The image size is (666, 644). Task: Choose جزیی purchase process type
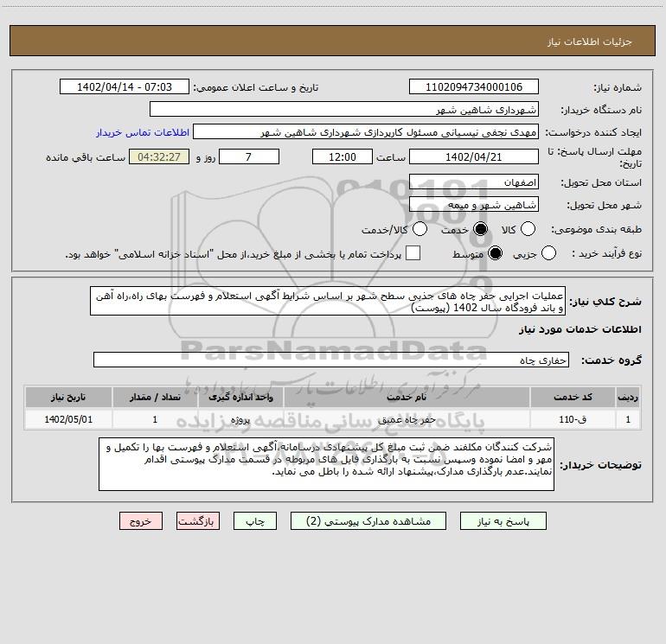point(548,253)
